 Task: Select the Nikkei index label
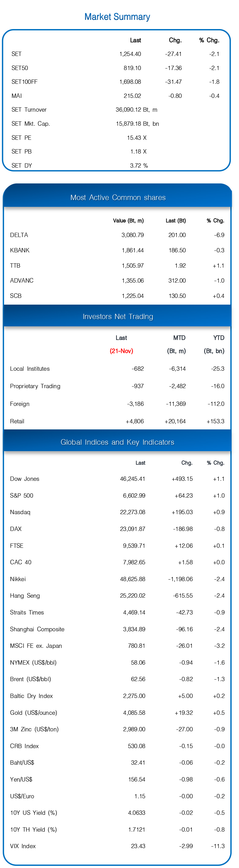tap(18, 579)
